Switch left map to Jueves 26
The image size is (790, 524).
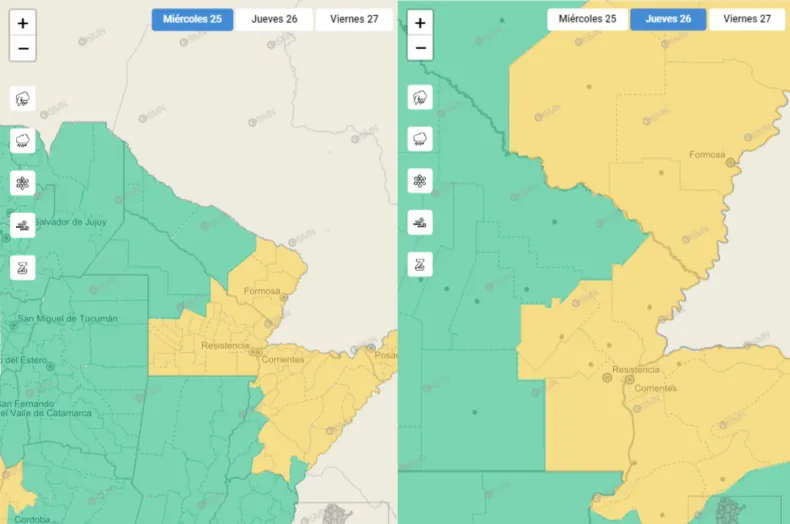click(274, 19)
